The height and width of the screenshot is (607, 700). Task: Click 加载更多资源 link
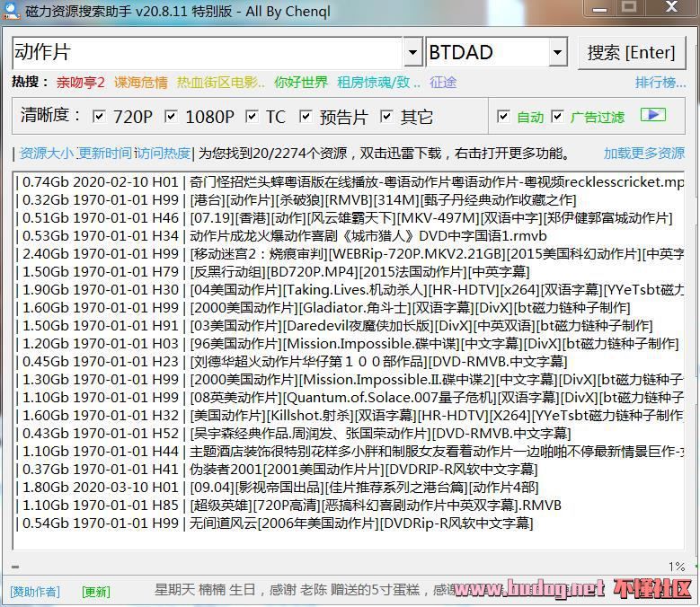click(x=643, y=154)
